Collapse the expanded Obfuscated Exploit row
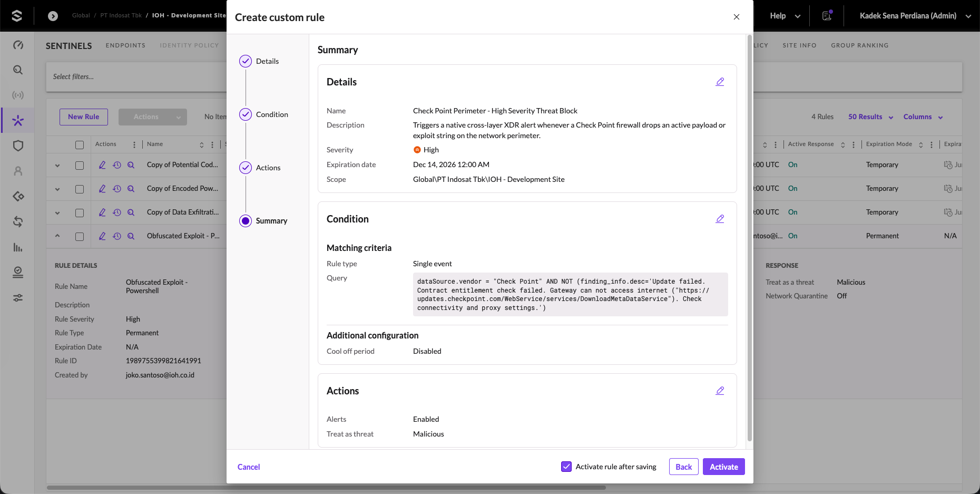Screen dimensions: 980x494 pos(57,236)
